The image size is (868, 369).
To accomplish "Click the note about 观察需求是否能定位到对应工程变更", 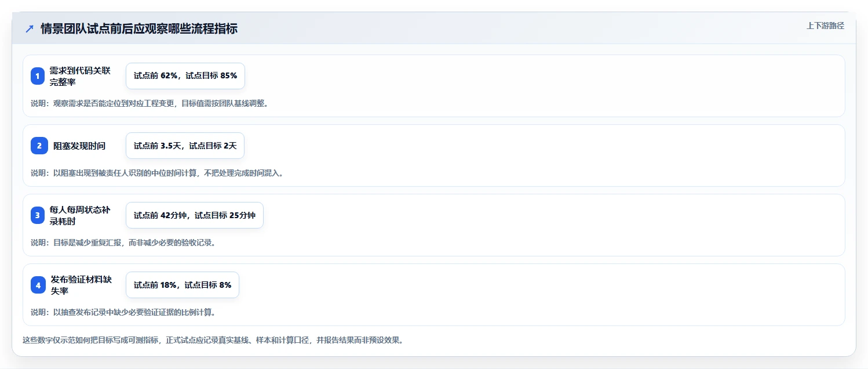I will pyautogui.click(x=149, y=103).
